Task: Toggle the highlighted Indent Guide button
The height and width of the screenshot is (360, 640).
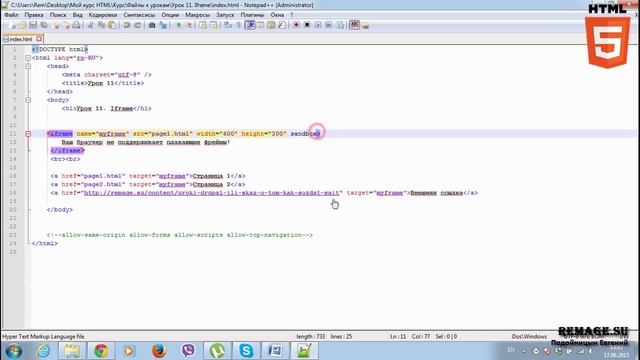Action: 250,25
